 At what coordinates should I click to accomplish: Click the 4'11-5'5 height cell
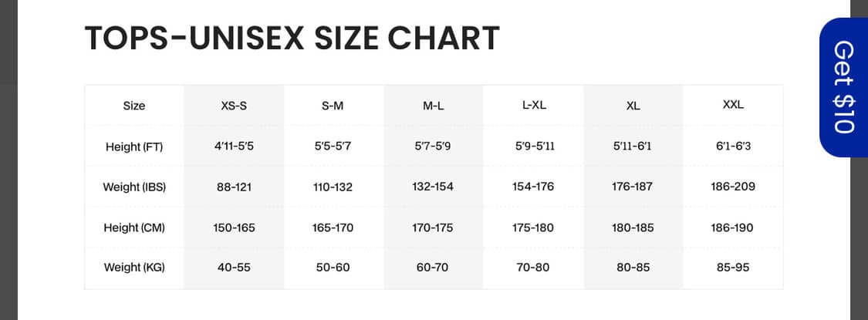[234, 147]
